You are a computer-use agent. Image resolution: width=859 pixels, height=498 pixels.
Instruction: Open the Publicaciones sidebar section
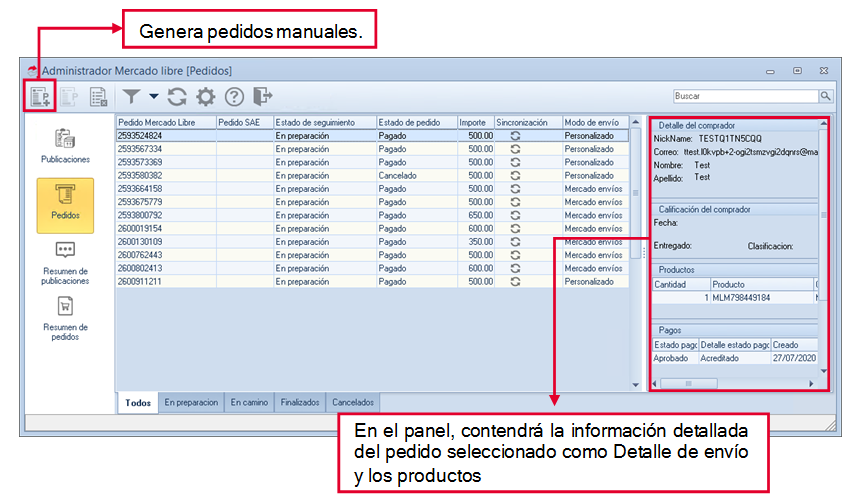point(65,146)
